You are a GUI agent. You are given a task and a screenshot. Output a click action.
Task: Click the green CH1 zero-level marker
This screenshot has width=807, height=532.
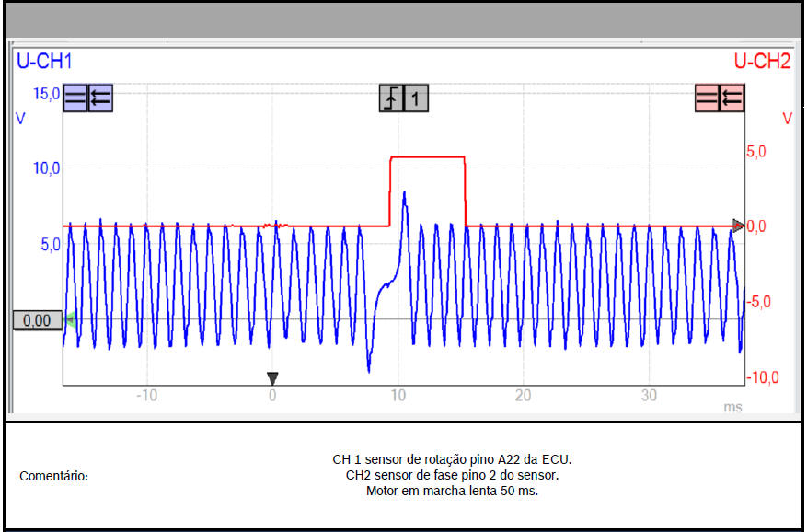tap(68, 320)
